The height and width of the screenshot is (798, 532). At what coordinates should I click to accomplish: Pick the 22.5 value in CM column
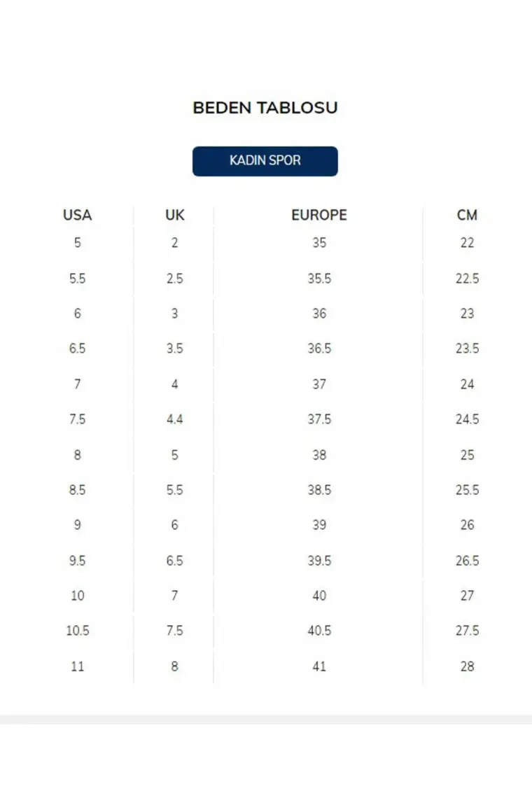467,279
